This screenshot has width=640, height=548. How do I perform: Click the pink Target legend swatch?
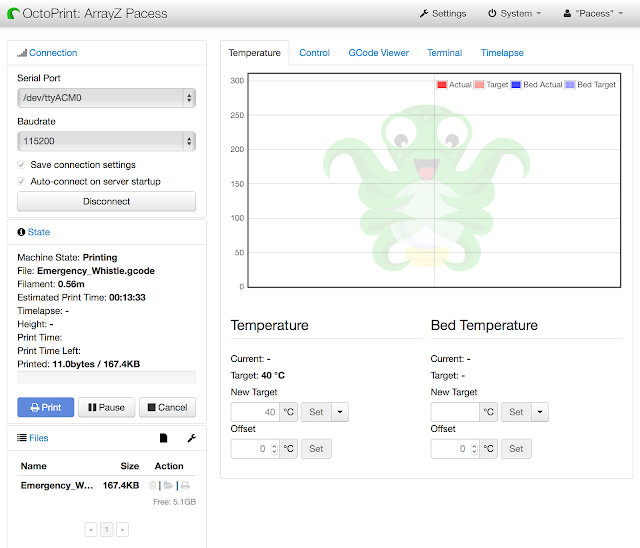479,85
